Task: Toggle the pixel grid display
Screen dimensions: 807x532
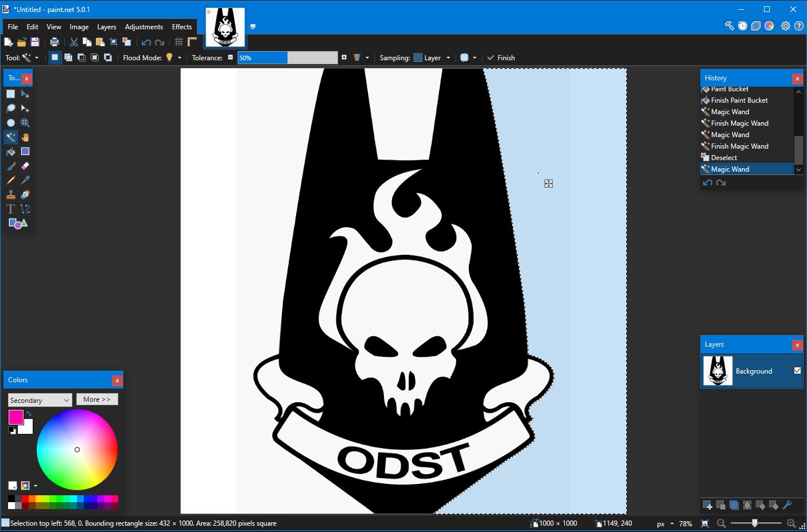Action: [x=179, y=42]
